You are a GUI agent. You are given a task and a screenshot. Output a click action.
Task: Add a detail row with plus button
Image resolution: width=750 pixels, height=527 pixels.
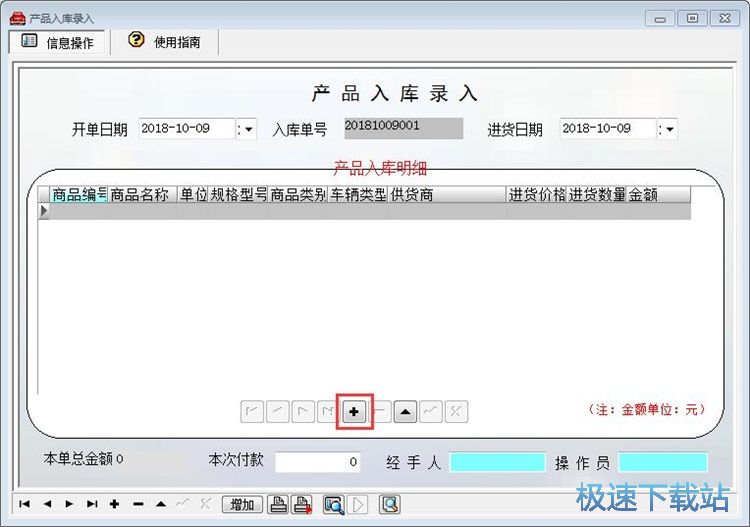[x=354, y=411]
